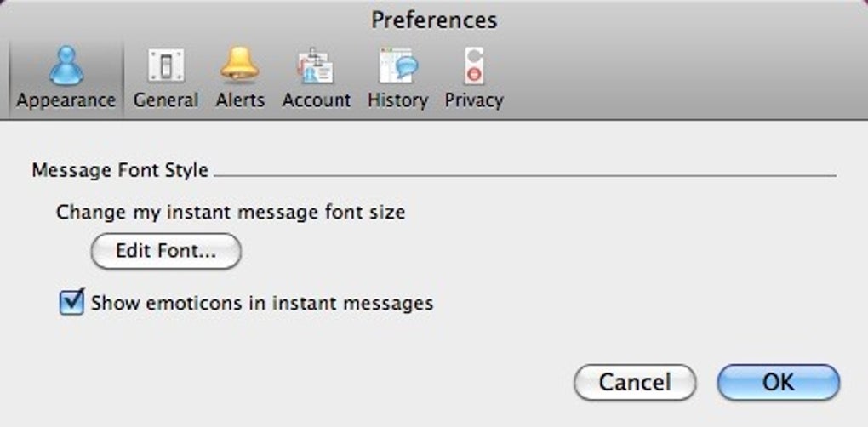Image resolution: width=868 pixels, height=427 pixels.
Task: Switch to the General tab label
Action: click(165, 100)
